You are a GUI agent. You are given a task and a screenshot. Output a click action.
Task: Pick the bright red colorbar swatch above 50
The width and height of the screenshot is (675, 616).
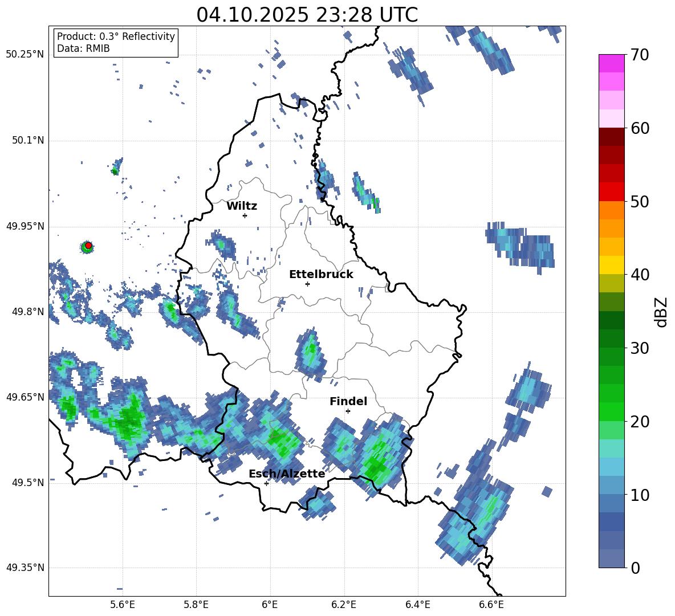coord(611,192)
